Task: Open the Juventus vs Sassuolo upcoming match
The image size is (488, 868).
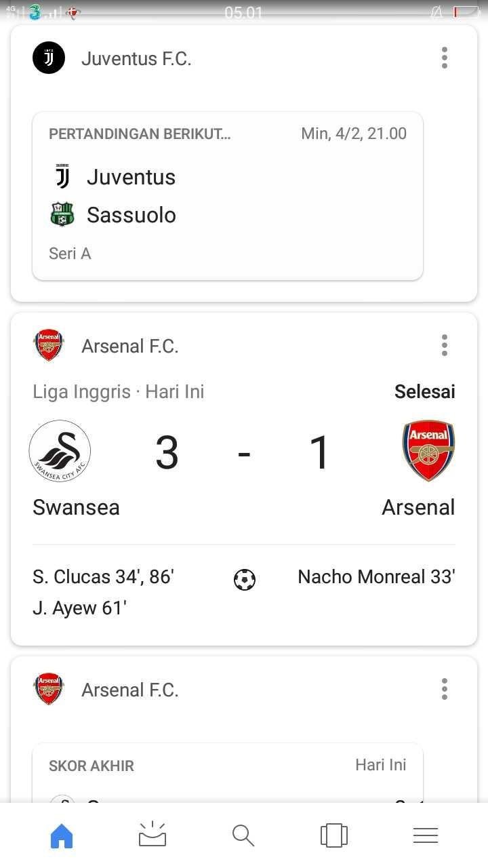Action: 228,196
